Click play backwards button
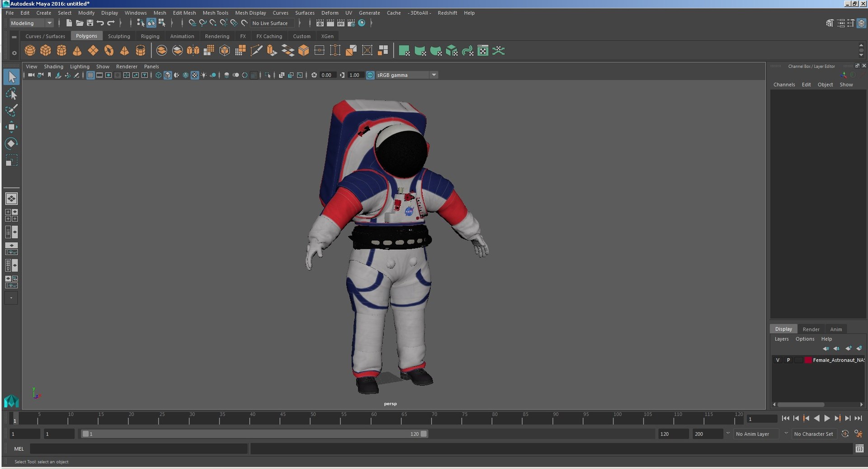Screen dimensions: 868x469 click(x=816, y=418)
